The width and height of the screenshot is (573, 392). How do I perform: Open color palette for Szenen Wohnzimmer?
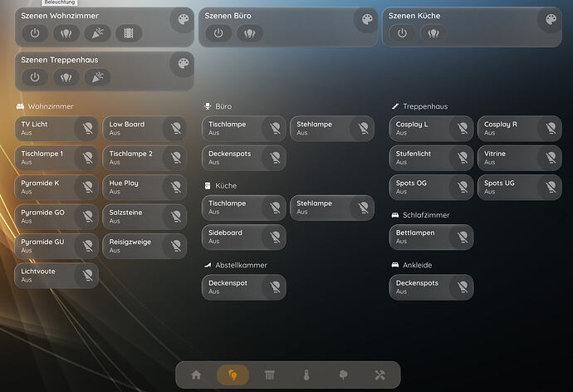tap(183, 19)
